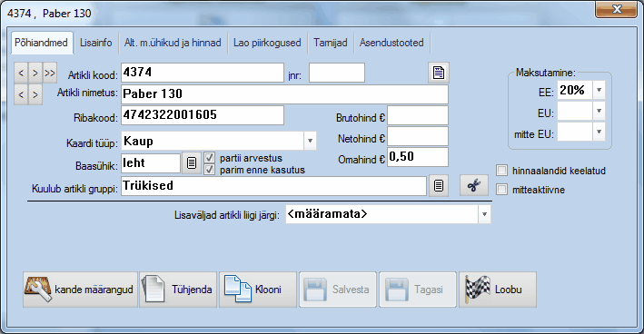This screenshot has width=644, height=334.
Task: Go to next article name arrow
Action: point(35,94)
